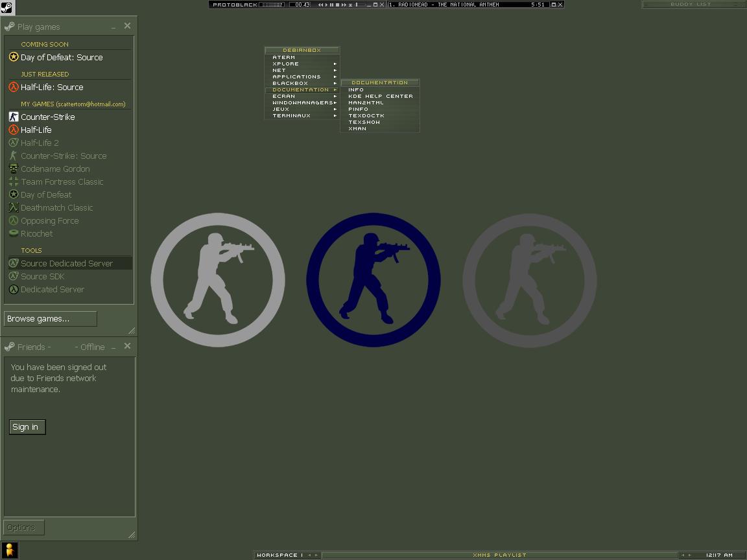The width and height of the screenshot is (747, 560).
Task: Expand highlighted Documentation menu item
Action: 302,89
